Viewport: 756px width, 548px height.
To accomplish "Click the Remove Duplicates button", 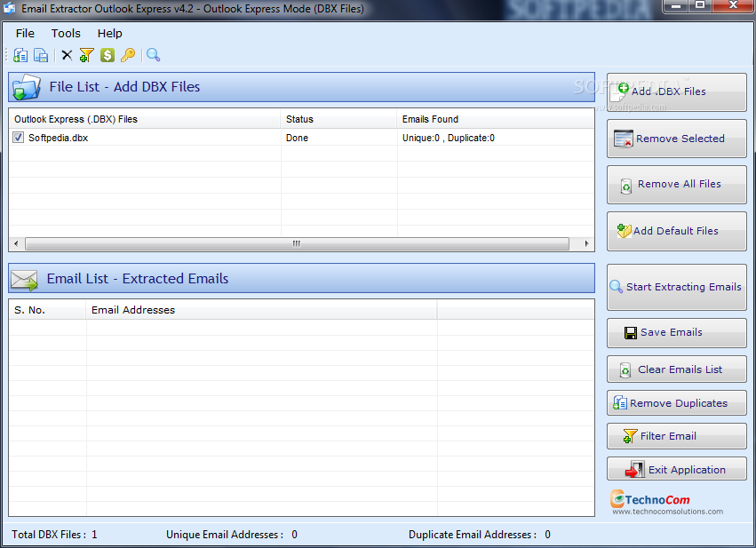I will coord(676,403).
